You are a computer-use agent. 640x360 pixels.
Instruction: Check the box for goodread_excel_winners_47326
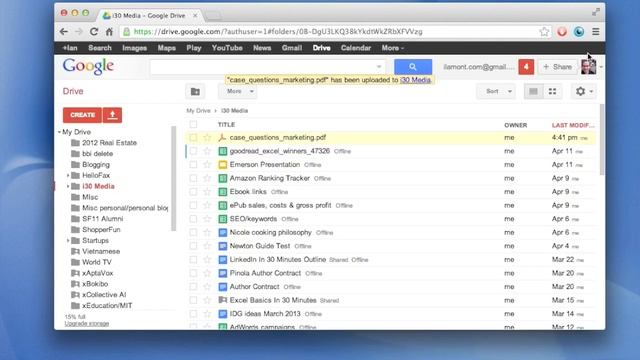click(x=193, y=151)
